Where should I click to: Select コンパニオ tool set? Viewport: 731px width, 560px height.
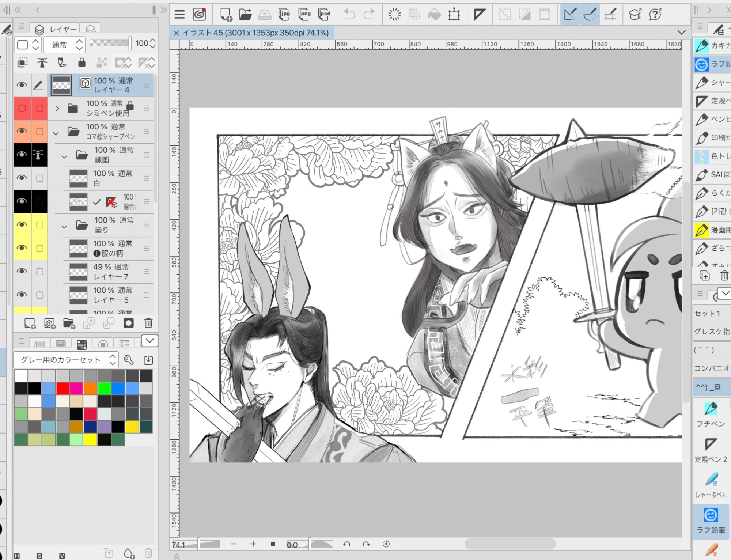coord(712,368)
